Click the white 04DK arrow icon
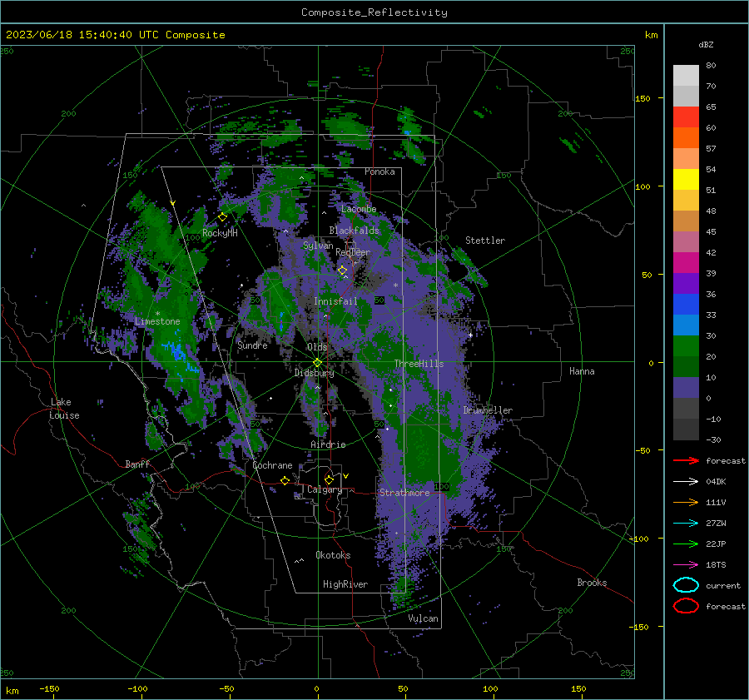The image size is (749, 700). click(x=686, y=482)
